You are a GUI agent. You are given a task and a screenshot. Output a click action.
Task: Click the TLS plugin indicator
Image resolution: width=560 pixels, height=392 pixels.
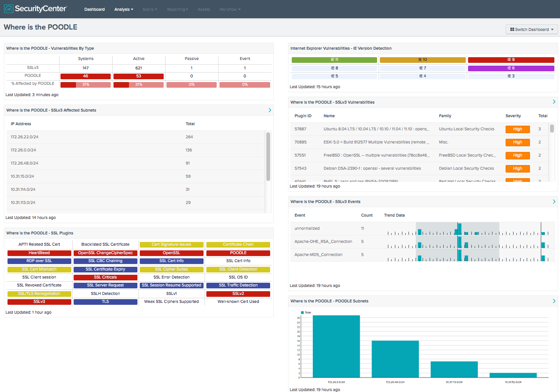tap(106, 302)
